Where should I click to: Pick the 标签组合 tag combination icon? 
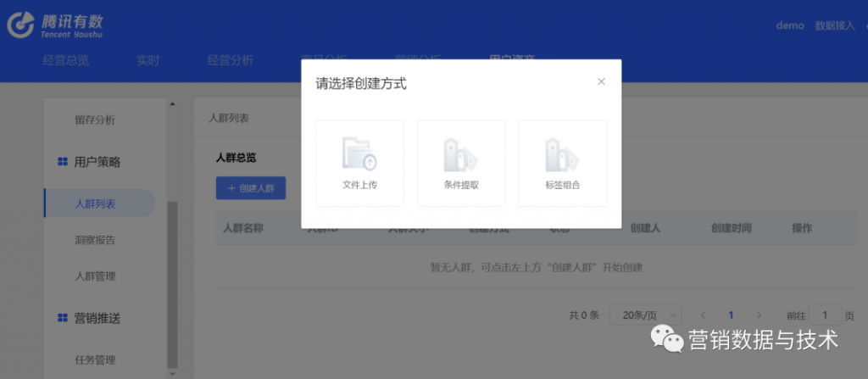tap(562, 154)
